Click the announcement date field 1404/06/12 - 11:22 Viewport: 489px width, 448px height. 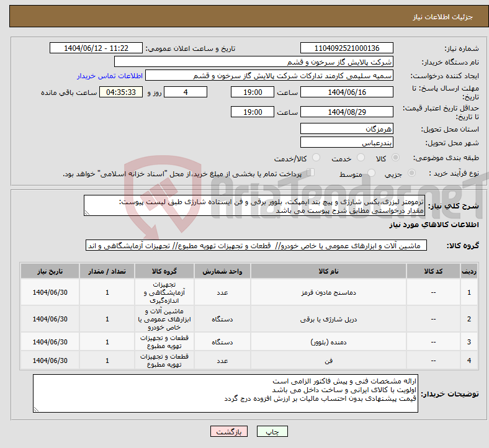pos(96,48)
